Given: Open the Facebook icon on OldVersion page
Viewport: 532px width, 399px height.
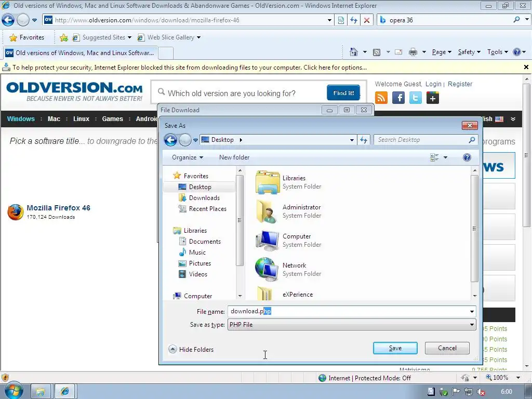Looking at the screenshot, I should [398, 98].
